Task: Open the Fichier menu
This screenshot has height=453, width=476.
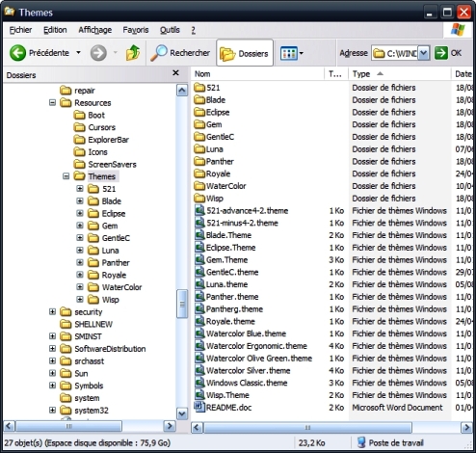Action: coord(20,30)
